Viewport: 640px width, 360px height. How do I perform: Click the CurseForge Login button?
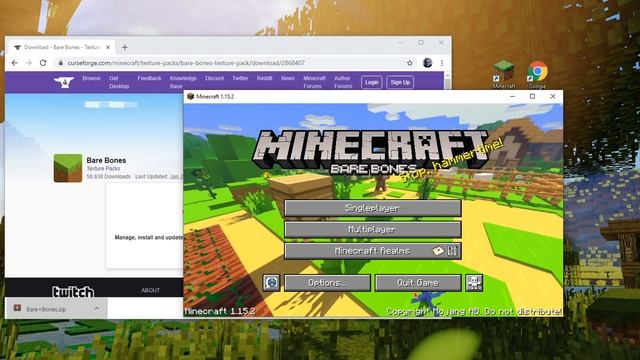point(371,82)
